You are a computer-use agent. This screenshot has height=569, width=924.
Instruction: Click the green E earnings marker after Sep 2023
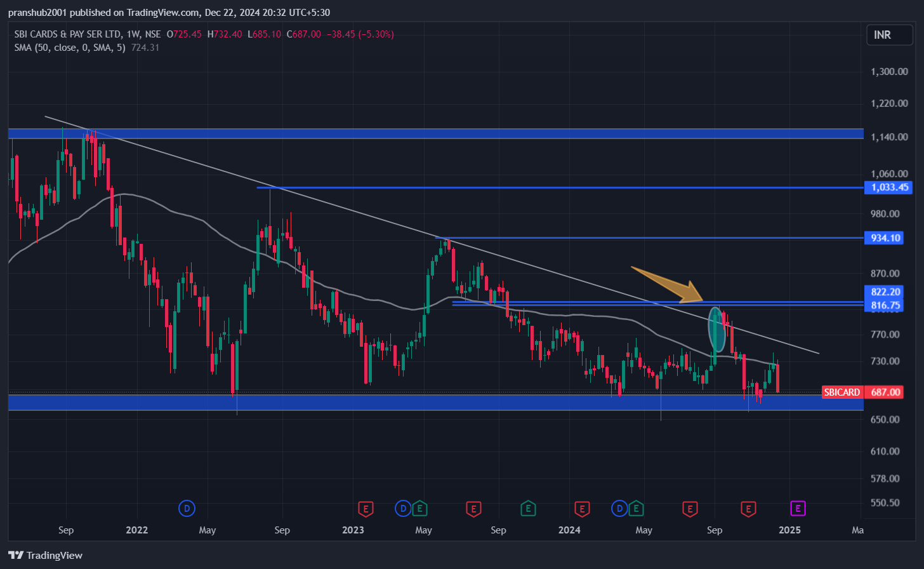tap(528, 508)
